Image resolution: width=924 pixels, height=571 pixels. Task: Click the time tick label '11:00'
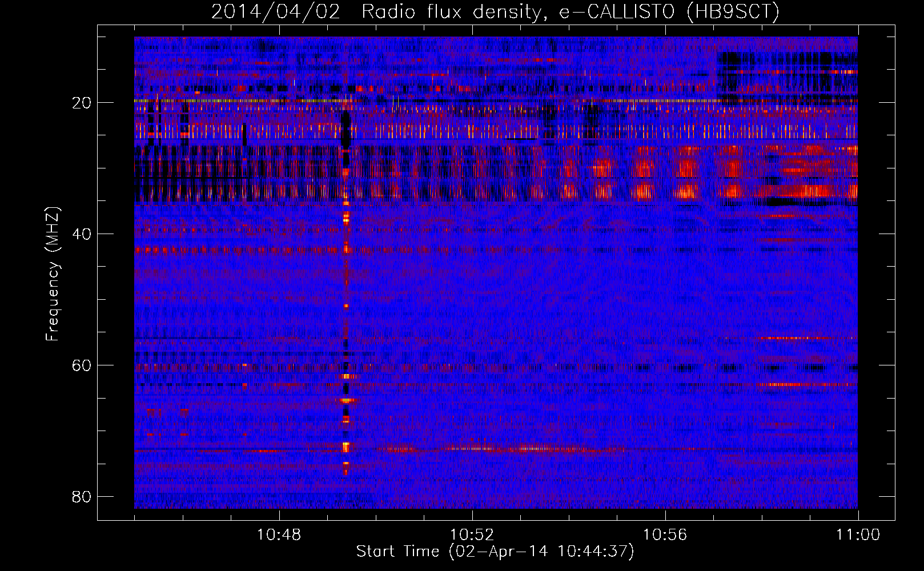click(x=858, y=535)
